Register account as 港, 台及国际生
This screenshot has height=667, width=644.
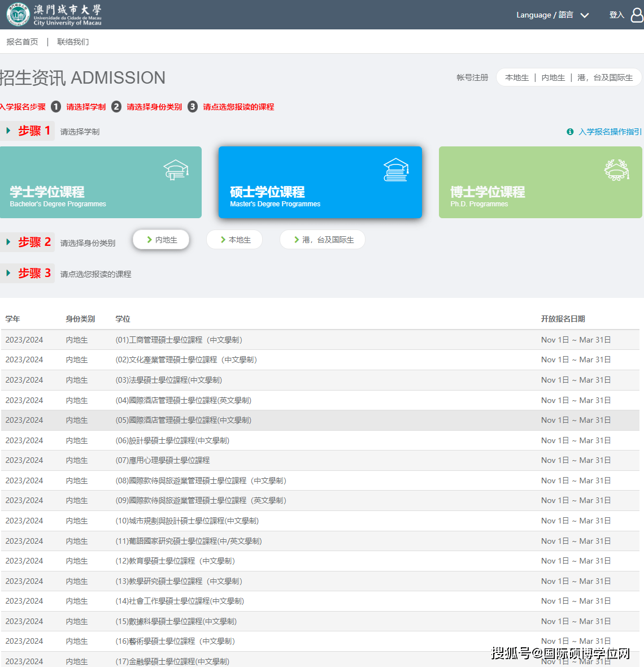click(605, 77)
